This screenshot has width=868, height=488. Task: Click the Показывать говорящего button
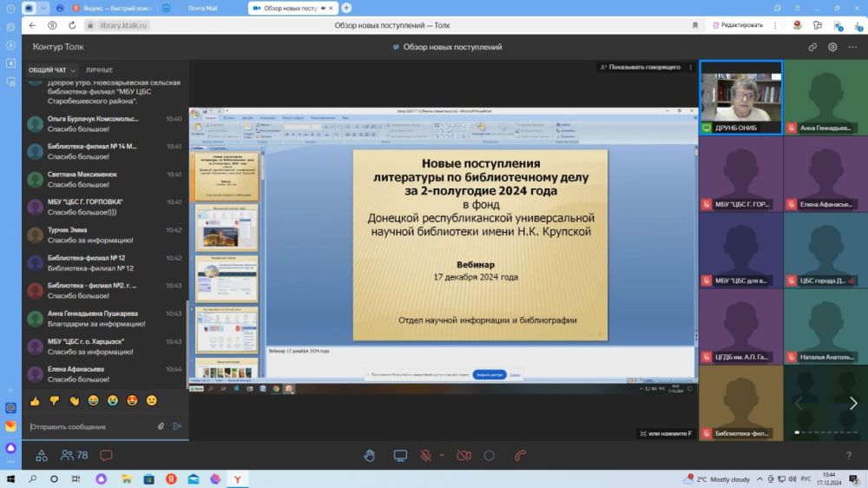point(641,67)
